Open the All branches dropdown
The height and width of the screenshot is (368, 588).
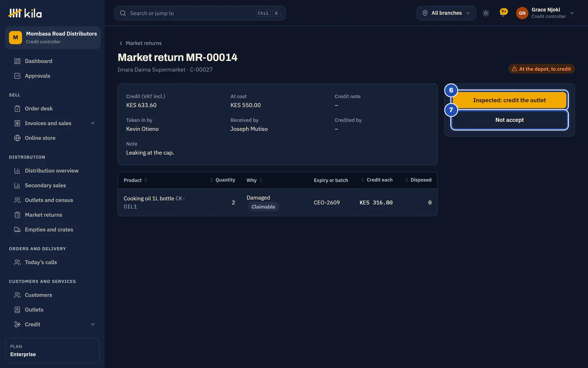(446, 13)
